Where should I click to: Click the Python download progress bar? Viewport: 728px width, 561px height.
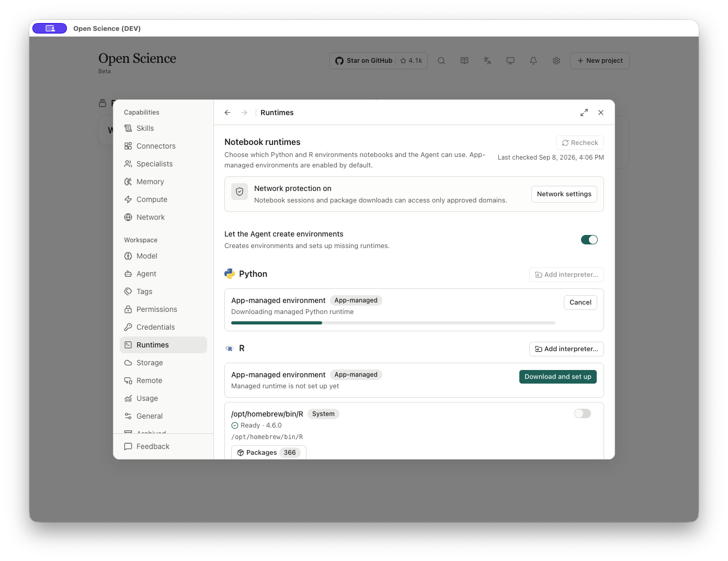coord(393,323)
